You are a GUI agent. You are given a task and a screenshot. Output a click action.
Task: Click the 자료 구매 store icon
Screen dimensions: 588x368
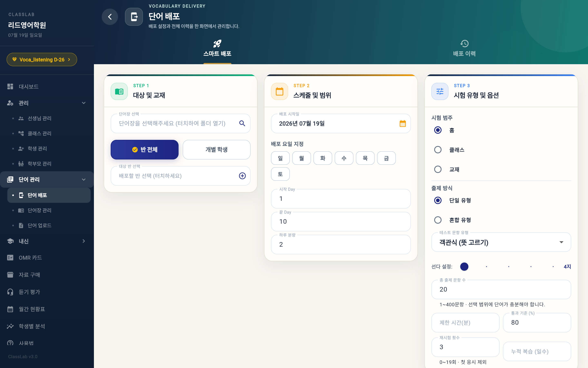(x=10, y=275)
